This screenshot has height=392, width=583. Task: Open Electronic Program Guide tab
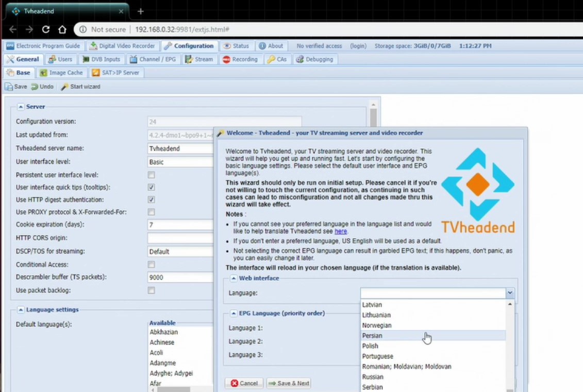pyautogui.click(x=43, y=46)
